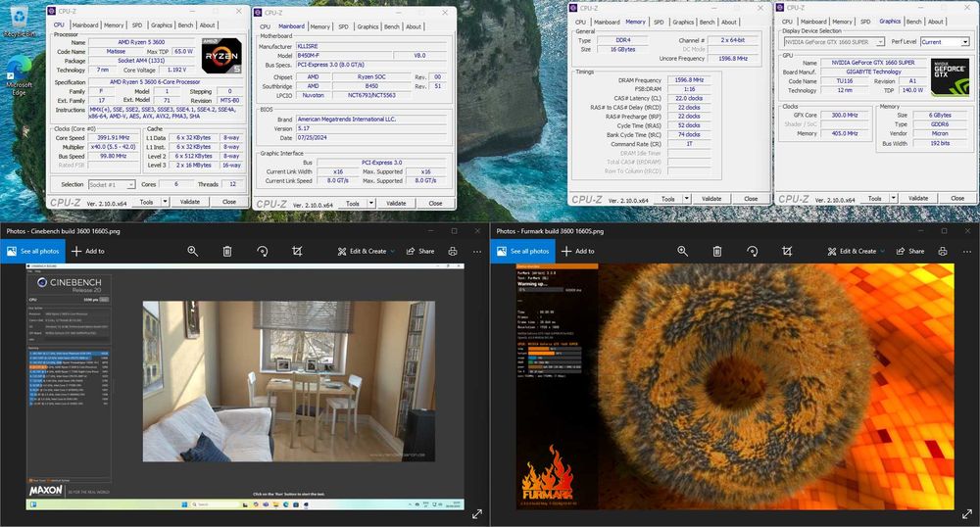Image resolution: width=980 pixels, height=527 pixels.
Task: Click the print icon in the Cinebench photo window
Action: coord(453,251)
